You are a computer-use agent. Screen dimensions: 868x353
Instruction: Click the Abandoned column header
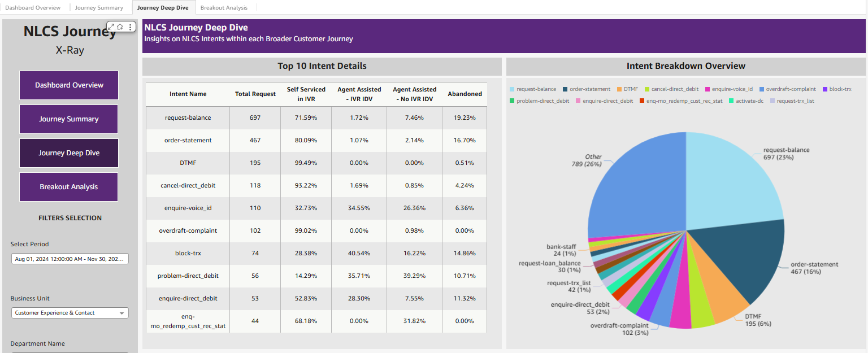tap(465, 94)
